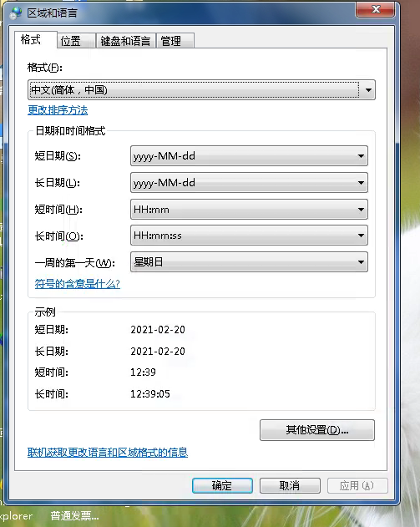Click the 取消 button
The width and height of the screenshot is (420, 527).
pos(290,486)
